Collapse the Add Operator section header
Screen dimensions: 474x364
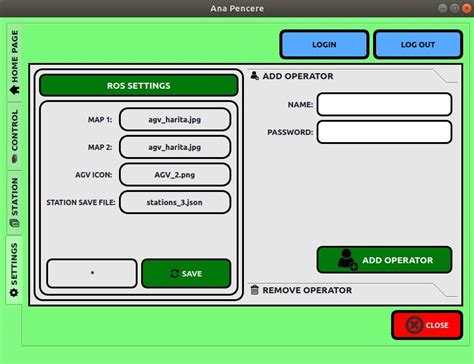click(x=353, y=76)
